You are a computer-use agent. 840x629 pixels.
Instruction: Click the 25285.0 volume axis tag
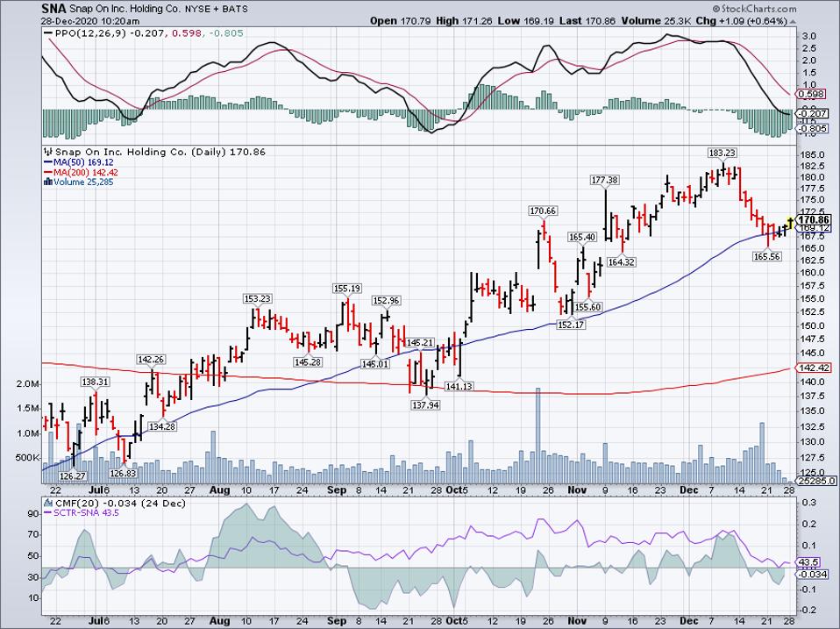click(816, 481)
